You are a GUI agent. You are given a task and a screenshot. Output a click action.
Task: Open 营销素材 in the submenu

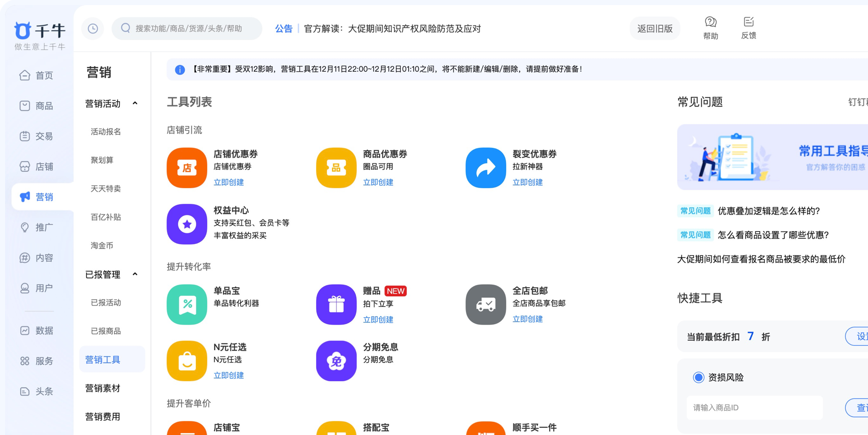click(x=103, y=388)
